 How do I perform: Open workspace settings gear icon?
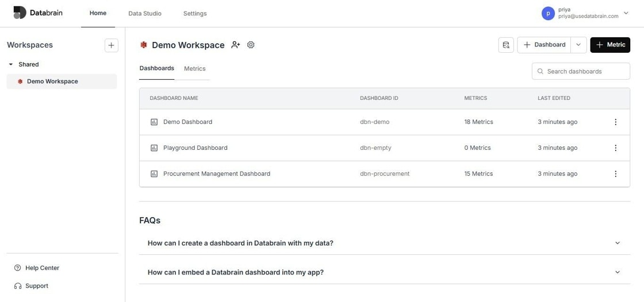pos(251,45)
